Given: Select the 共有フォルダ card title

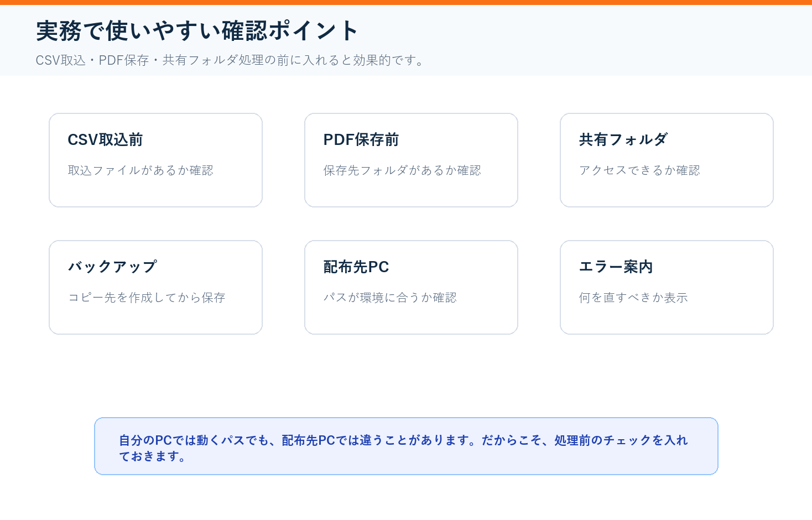Looking at the screenshot, I should pyautogui.click(x=623, y=140).
